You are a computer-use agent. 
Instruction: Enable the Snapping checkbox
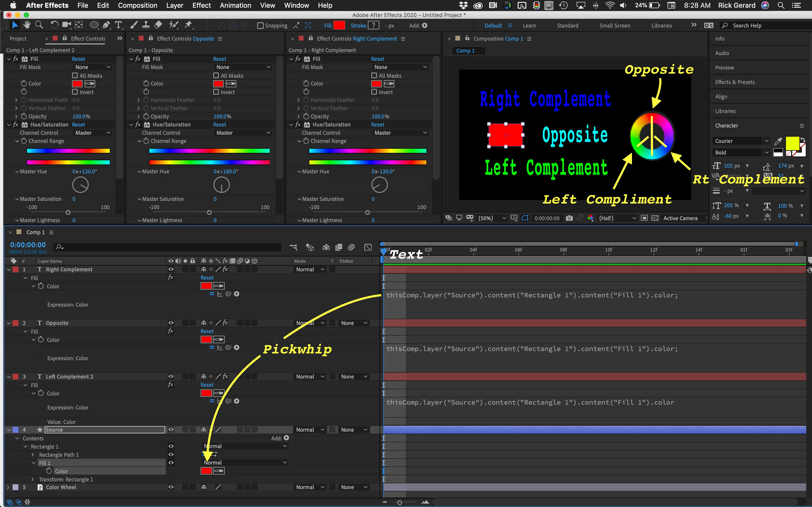tap(260, 26)
